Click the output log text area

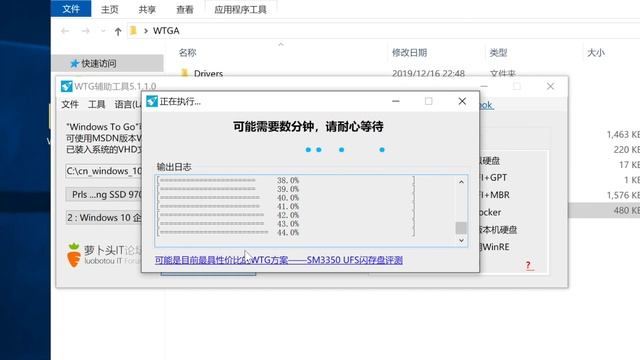tap(305, 211)
